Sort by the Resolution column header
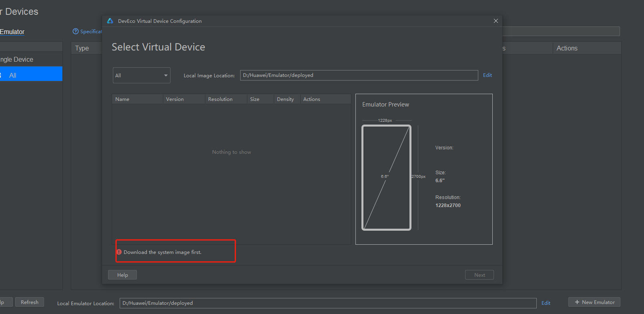644x314 pixels. click(x=226, y=99)
